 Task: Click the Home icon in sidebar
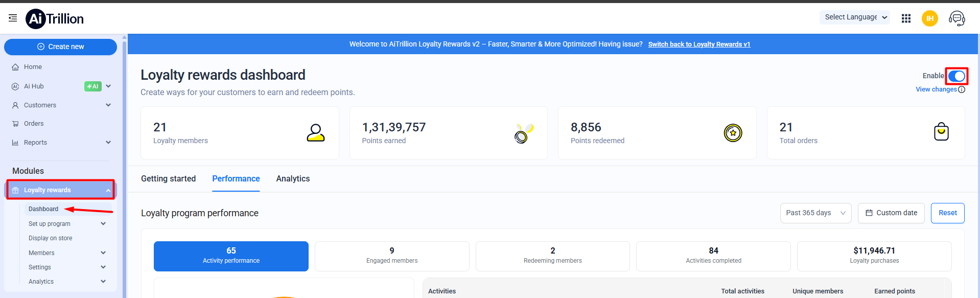[15, 67]
